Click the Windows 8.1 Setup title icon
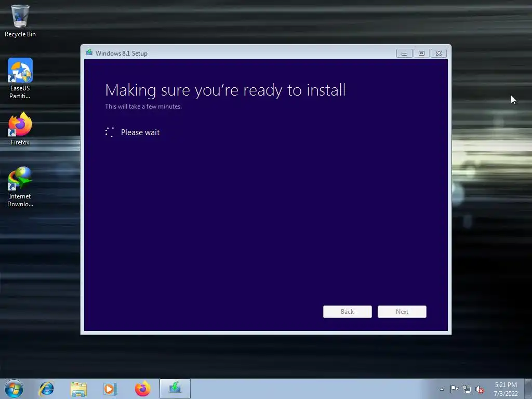The width and height of the screenshot is (532, 399). 89,52
